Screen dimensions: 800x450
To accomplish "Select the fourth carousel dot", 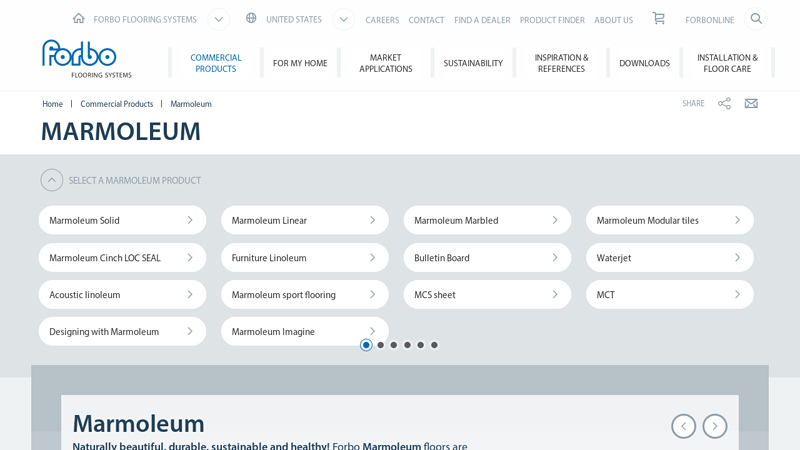I will (407, 345).
